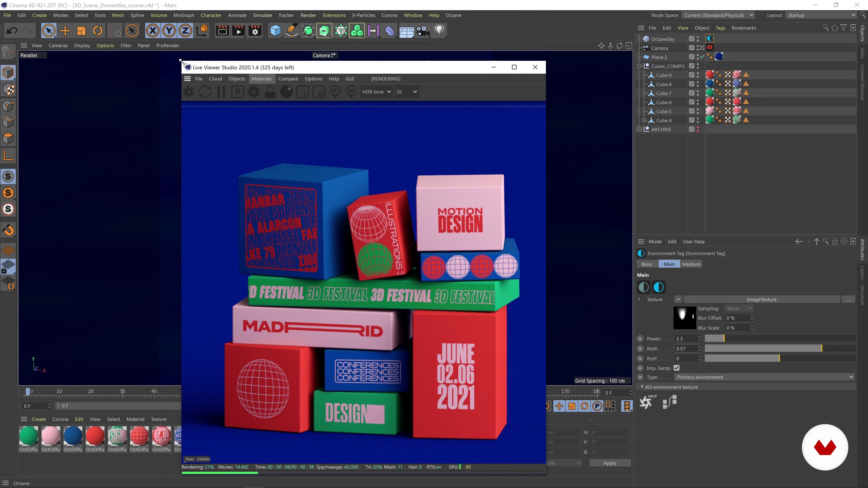Select the Rotate tool
Viewport: 868px width, 488px height.
pos(98,31)
